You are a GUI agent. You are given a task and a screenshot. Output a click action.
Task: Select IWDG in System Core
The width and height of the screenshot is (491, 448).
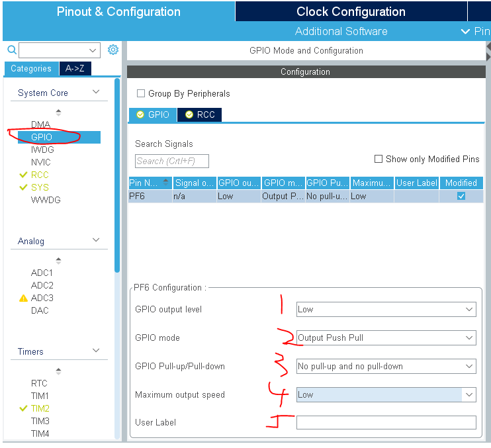click(x=42, y=150)
